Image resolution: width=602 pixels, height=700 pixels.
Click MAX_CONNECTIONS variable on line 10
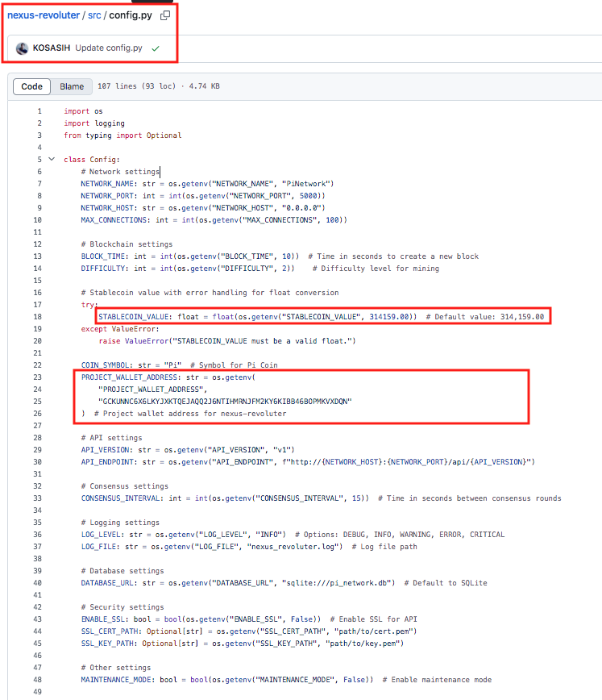[x=114, y=219]
